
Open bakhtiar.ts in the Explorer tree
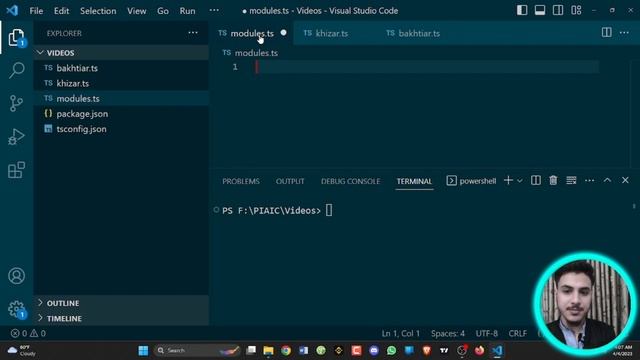click(122, 68)
